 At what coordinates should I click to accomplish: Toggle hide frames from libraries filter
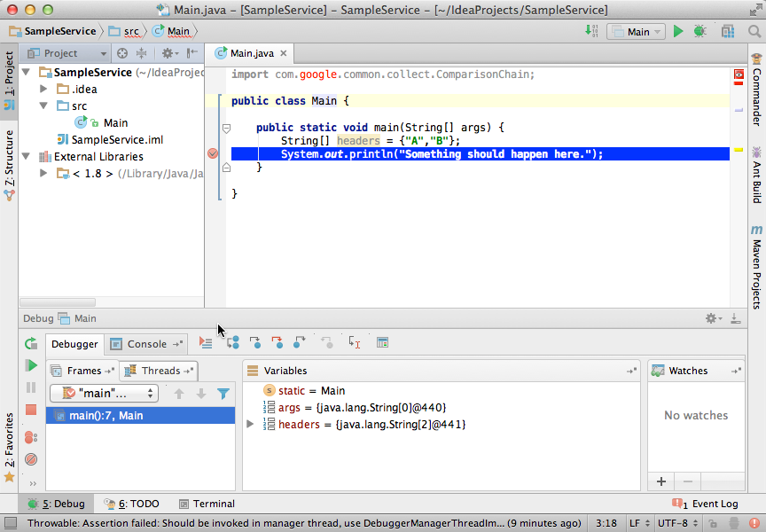point(223,394)
